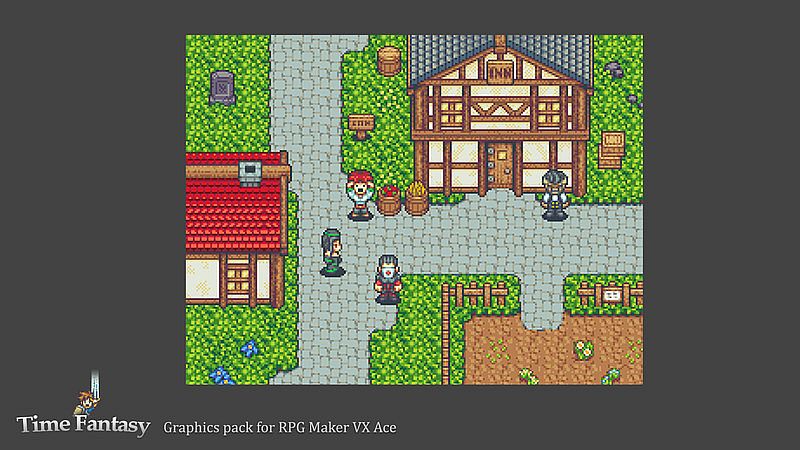
Task: Click the 'Graphics pack for RPG Maker VX Ace' caption
Action: click(280, 428)
